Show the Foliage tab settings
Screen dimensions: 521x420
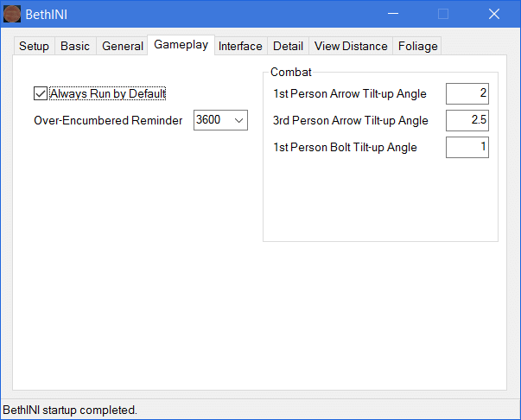coord(418,47)
